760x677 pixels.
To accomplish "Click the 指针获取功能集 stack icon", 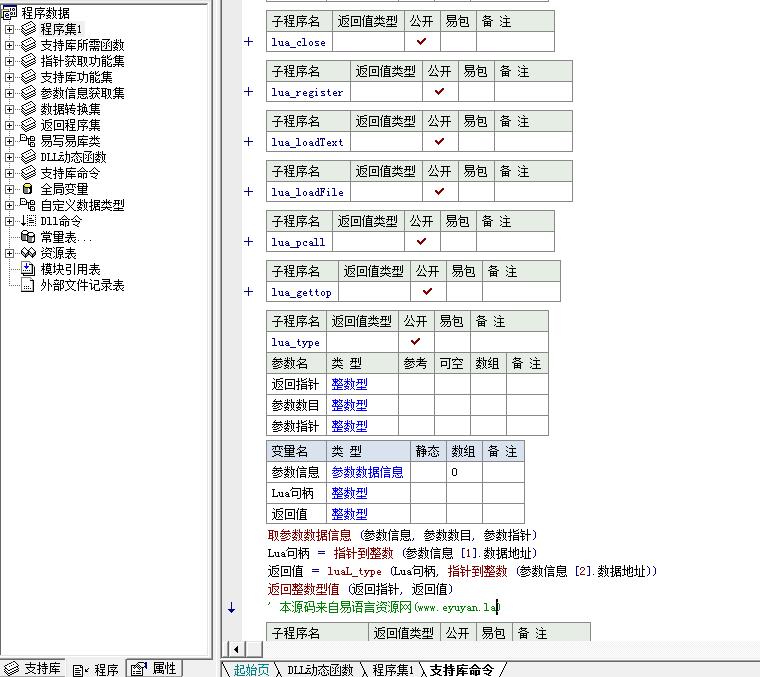I will pyautogui.click(x=28, y=61).
